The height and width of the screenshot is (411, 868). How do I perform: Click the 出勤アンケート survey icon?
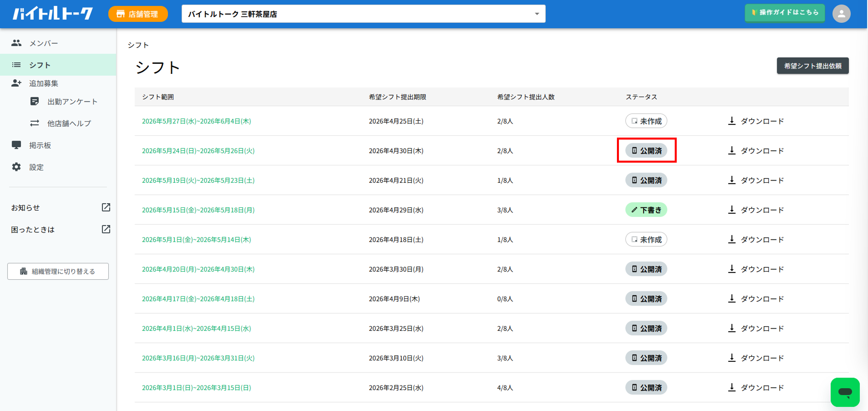(34, 101)
